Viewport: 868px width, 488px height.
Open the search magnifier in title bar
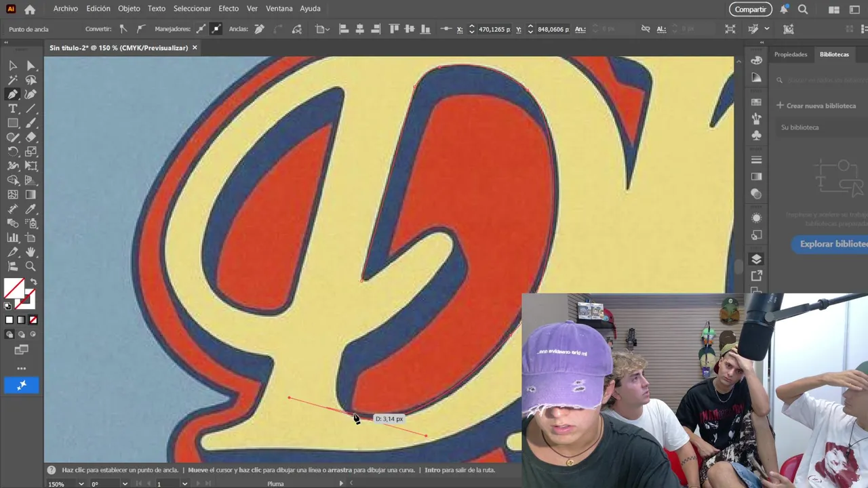pos(803,9)
